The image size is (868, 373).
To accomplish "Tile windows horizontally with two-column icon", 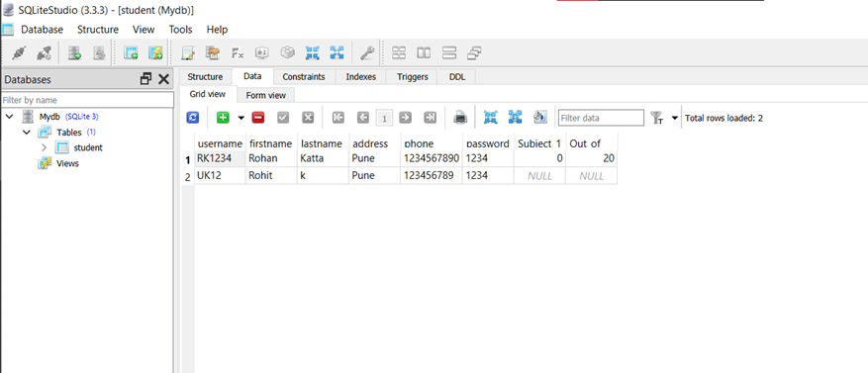I will pos(424,53).
